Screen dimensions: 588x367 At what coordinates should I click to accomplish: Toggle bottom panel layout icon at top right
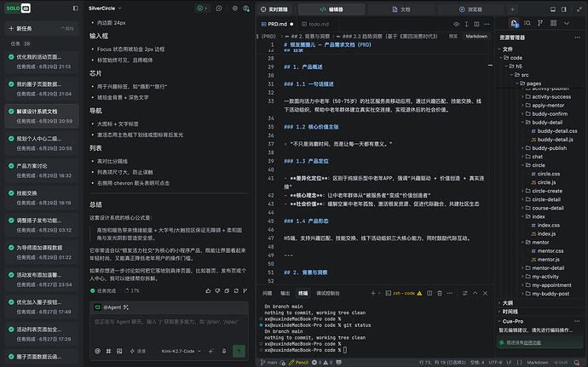click(x=553, y=9)
